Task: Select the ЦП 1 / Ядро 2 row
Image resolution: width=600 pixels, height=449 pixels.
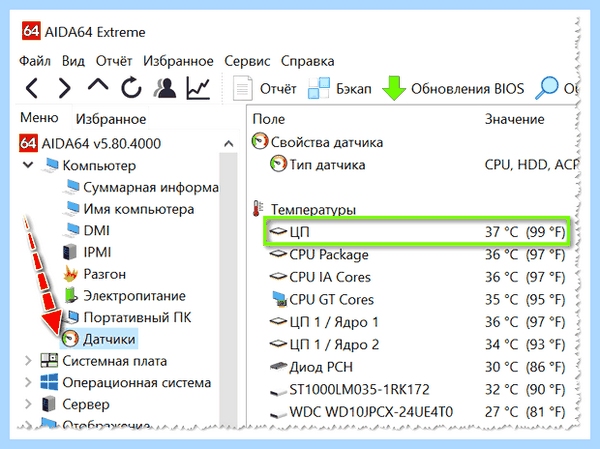Action: (417, 345)
